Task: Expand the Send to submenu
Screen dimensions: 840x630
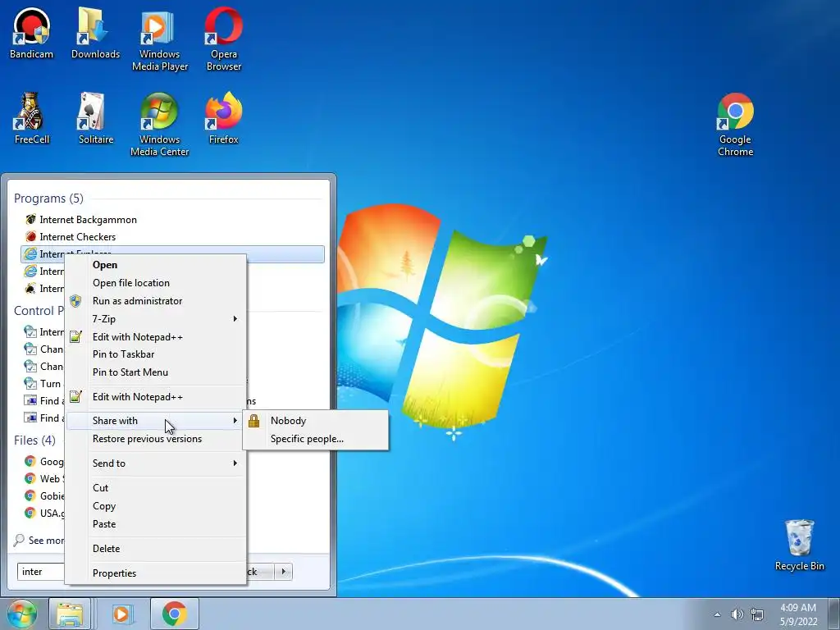Action: 155,463
